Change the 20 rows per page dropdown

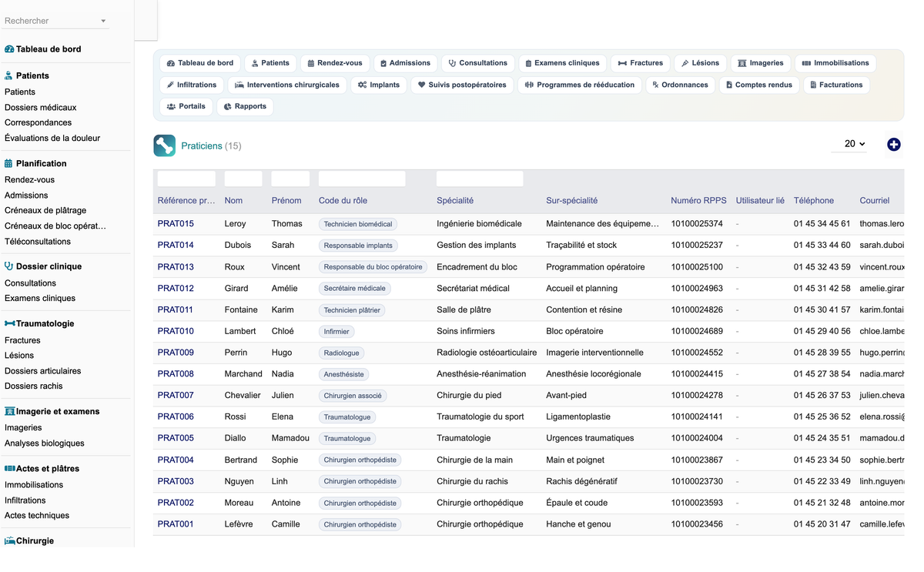click(849, 144)
